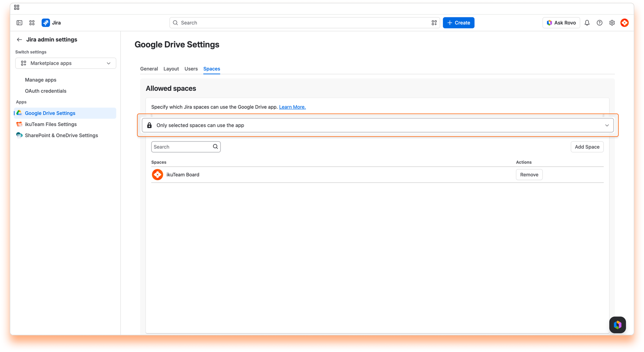
Task: Collapse the sidebar panel icon
Action: [x=19, y=23]
